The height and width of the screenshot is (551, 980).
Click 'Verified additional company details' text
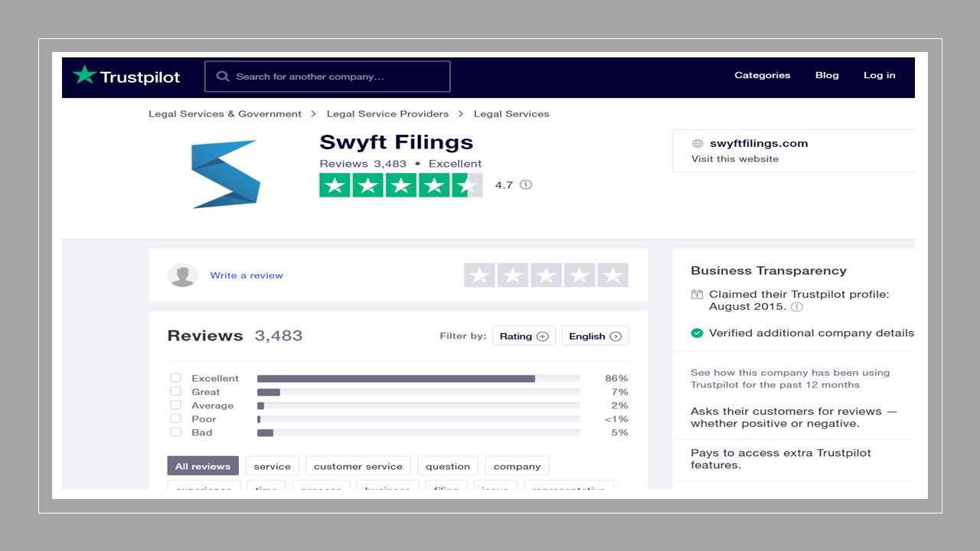pyautogui.click(x=812, y=333)
